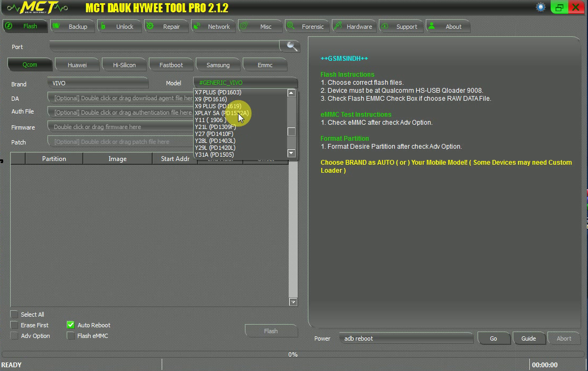Click partition table scroll-down arrow
The width and height of the screenshot is (588, 371).
coord(293,302)
